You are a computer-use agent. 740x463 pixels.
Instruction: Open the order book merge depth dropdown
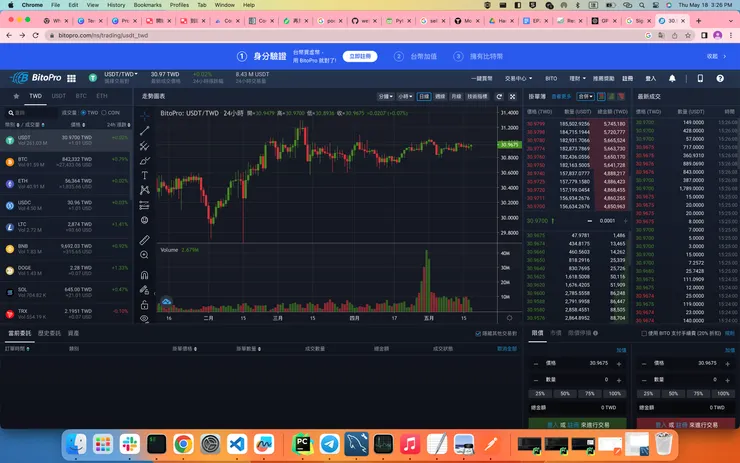coord(585,96)
